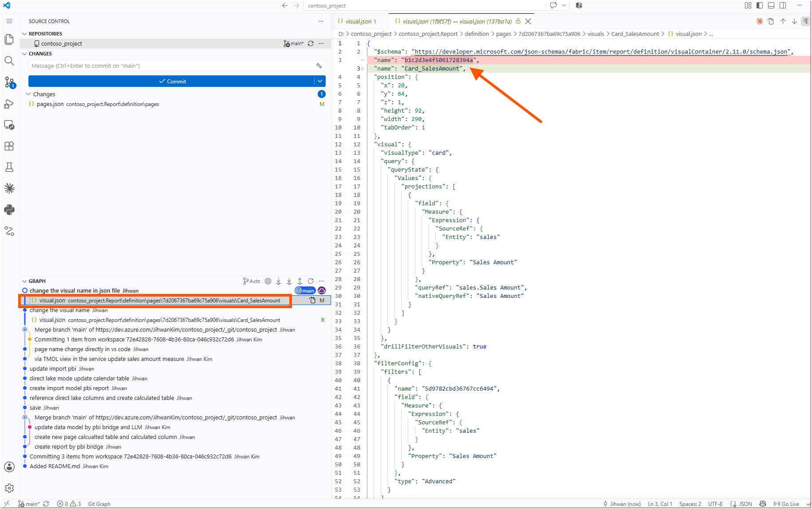Open the application hamburger menu
The width and height of the screenshot is (812, 509).
[9, 21]
